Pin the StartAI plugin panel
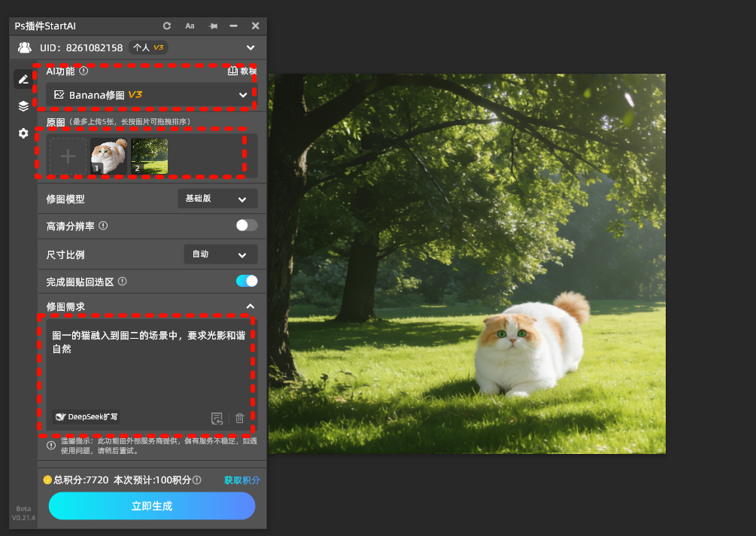 [x=213, y=26]
